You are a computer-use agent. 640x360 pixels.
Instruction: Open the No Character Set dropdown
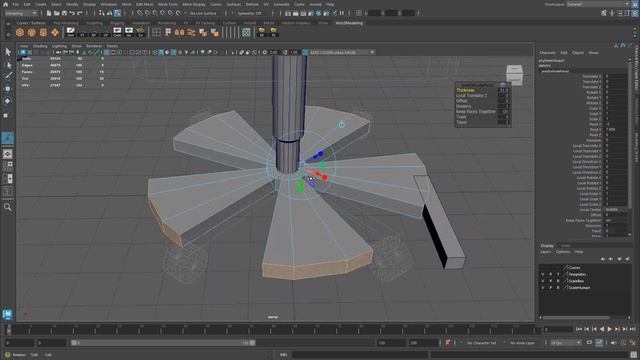click(482, 343)
